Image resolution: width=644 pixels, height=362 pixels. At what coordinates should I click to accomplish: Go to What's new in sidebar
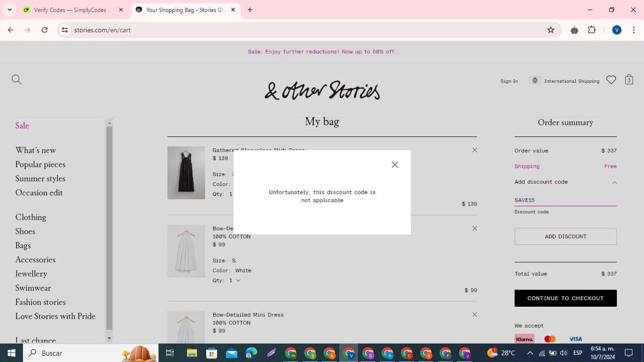pyautogui.click(x=36, y=150)
